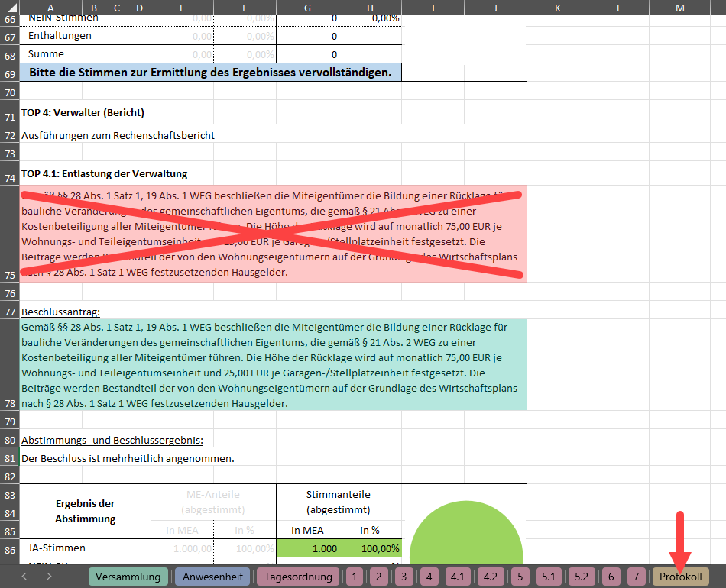Select sheet tab 6

tap(611, 577)
